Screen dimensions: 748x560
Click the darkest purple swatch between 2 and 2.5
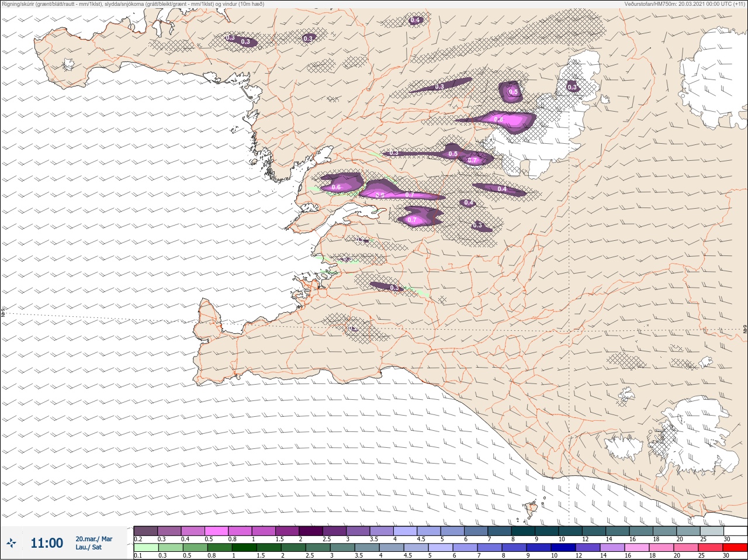click(x=311, y=531)
